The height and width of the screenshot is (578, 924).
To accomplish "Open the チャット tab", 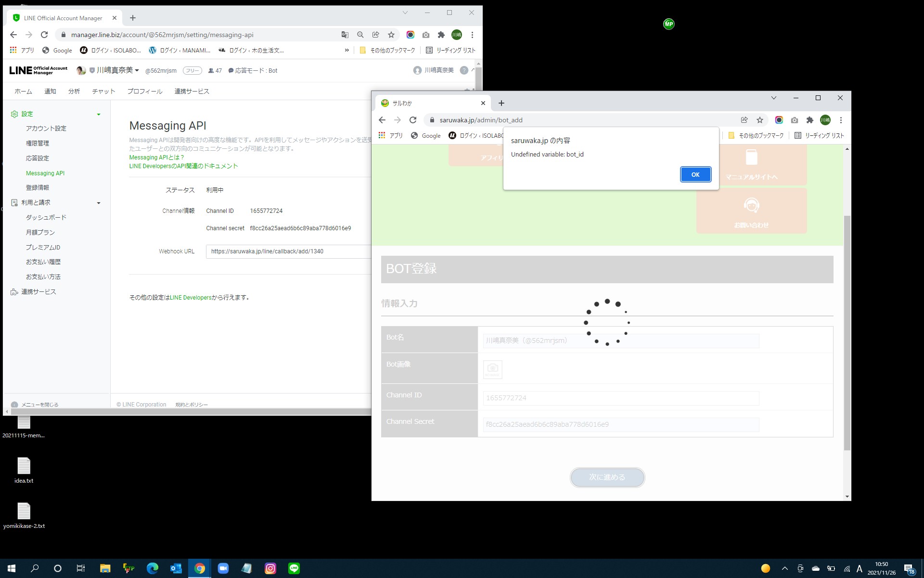I will pyautogui.click(x=103, y=91).
